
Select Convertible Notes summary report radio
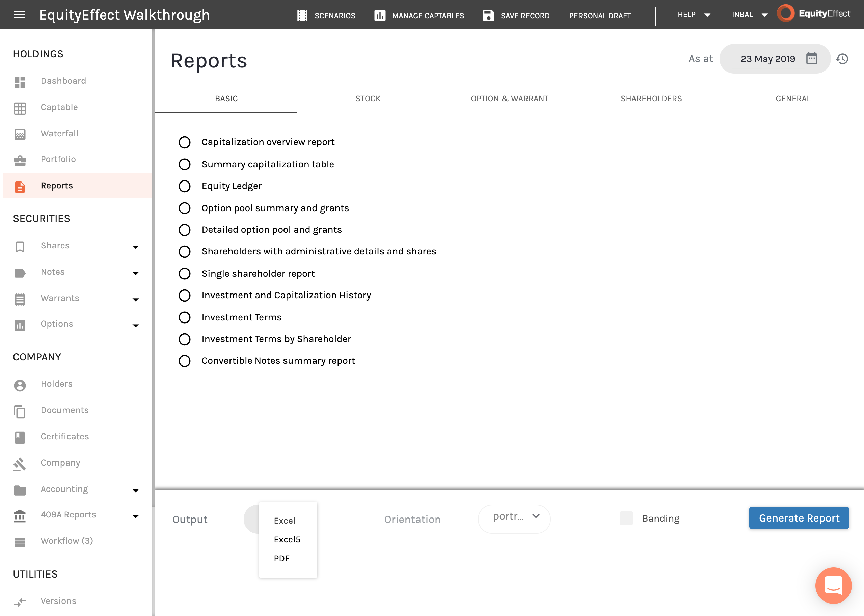pyautogui.click(x=184, y=361)
